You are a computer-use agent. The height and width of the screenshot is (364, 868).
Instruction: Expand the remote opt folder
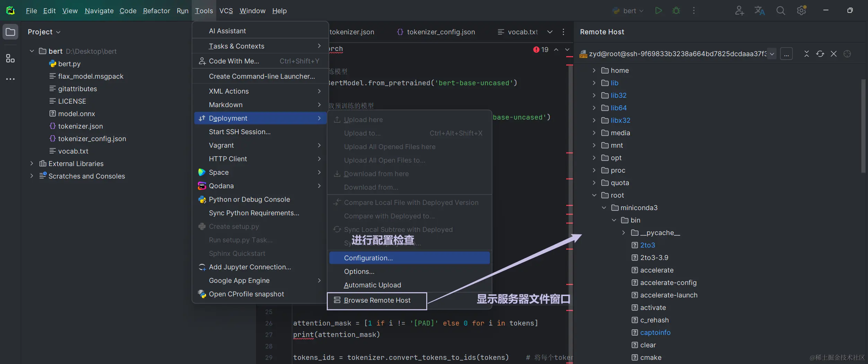pos(594,158)
